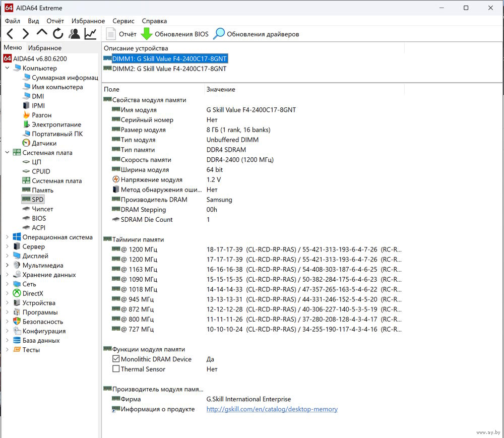The image size is (504, 438).
Task: Click the Forward navigation arrow
Action: click(26, 34)
